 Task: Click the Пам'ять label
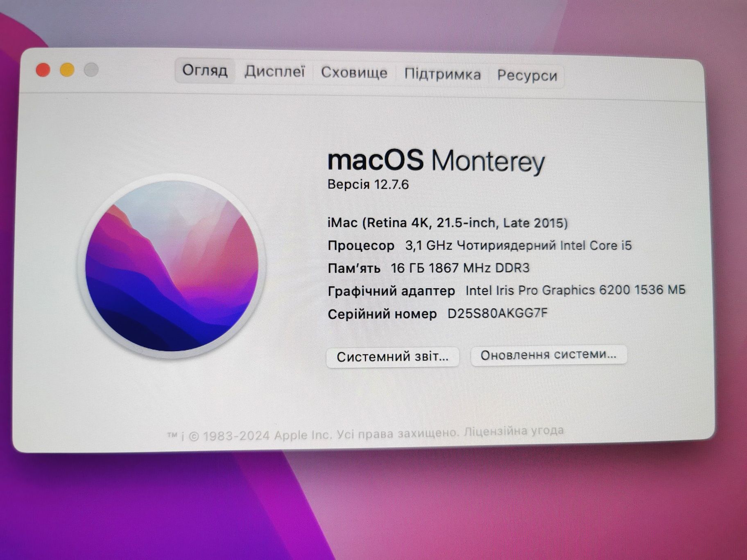click(354, 269)
